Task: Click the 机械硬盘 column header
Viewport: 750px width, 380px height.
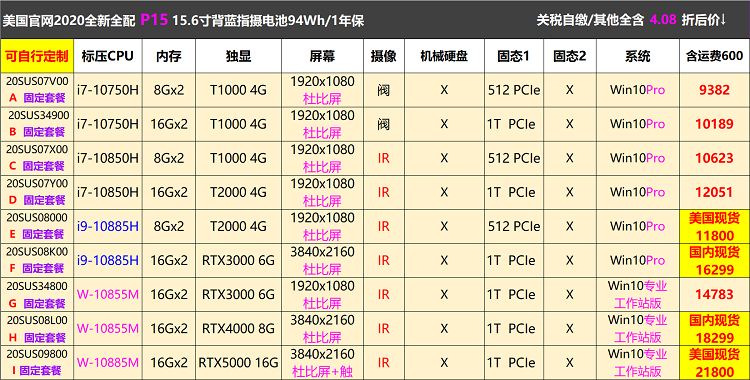Action: tap(444, 56)
